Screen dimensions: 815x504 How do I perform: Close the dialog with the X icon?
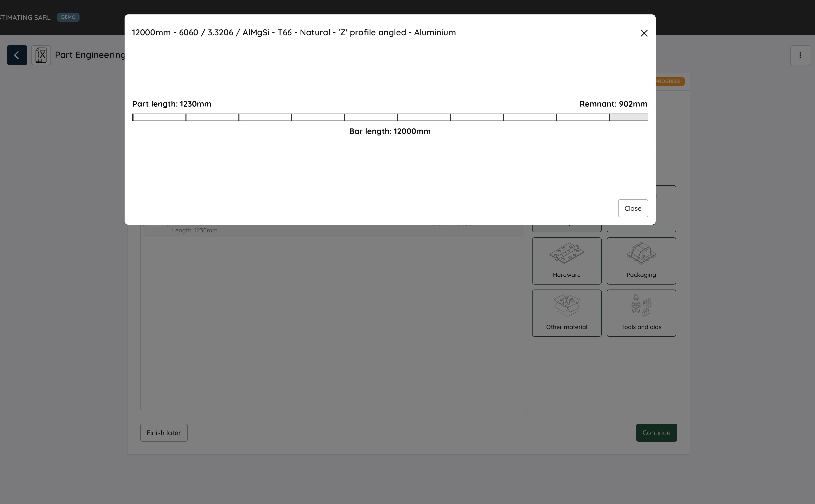[644, 33]
